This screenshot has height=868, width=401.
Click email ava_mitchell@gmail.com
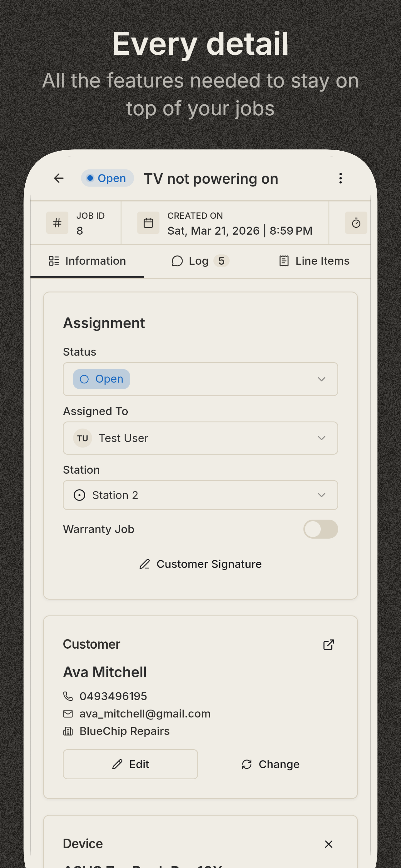click(x=145, y=714)
